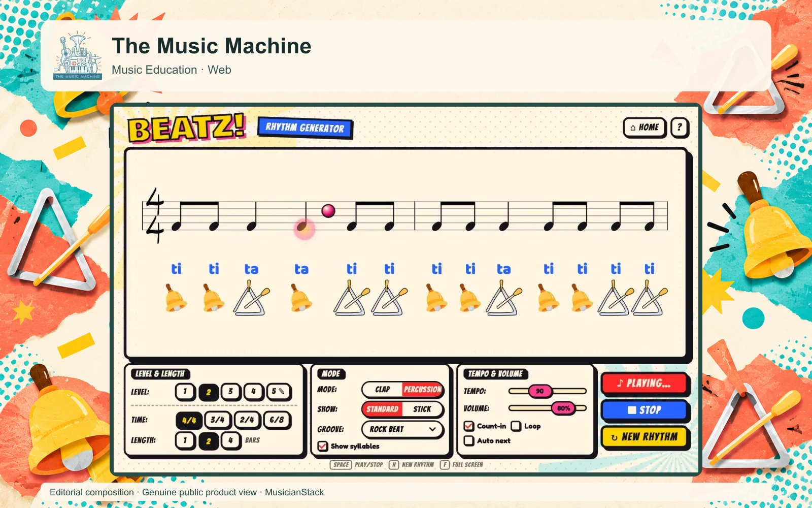The image size is (812, 508).
Task: Show Standard notation
Action: [383, 409]
